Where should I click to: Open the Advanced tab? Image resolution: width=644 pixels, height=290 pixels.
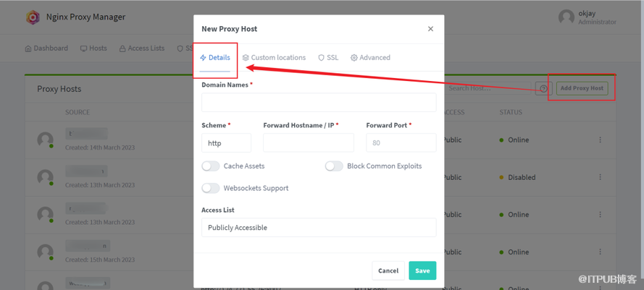coord(370,58)
